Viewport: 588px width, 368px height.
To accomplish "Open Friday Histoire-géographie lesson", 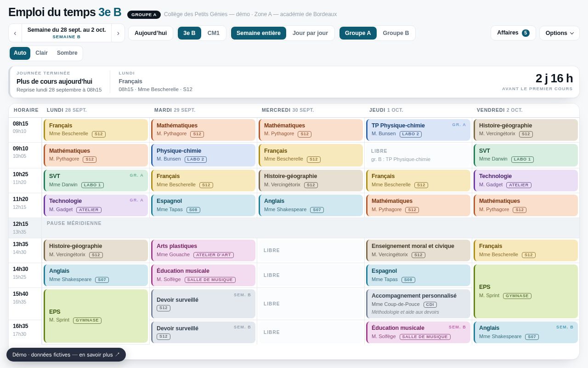I will coord(526,130).
